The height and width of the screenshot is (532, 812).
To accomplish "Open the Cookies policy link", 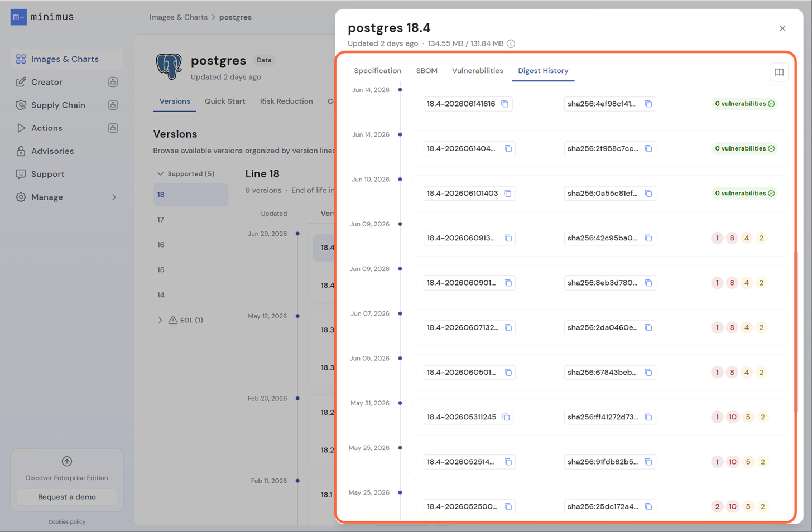I will 67,522.
